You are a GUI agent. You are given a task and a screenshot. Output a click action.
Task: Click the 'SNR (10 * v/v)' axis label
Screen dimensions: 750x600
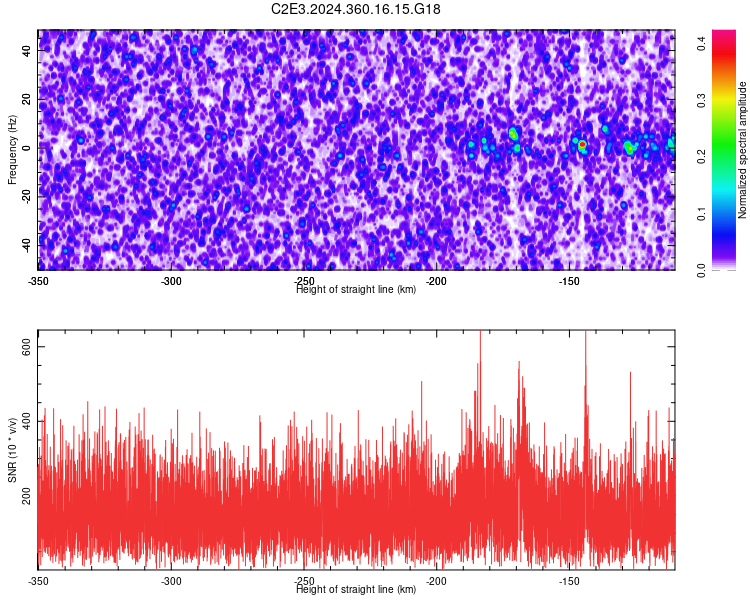pos(12,450)
